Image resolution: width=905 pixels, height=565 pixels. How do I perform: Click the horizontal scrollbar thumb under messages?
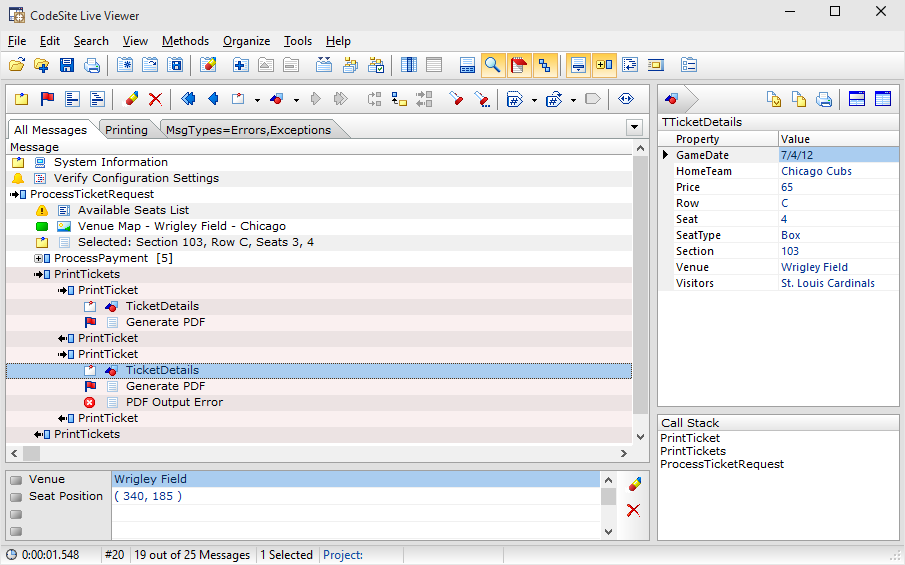tap(31, 454)
